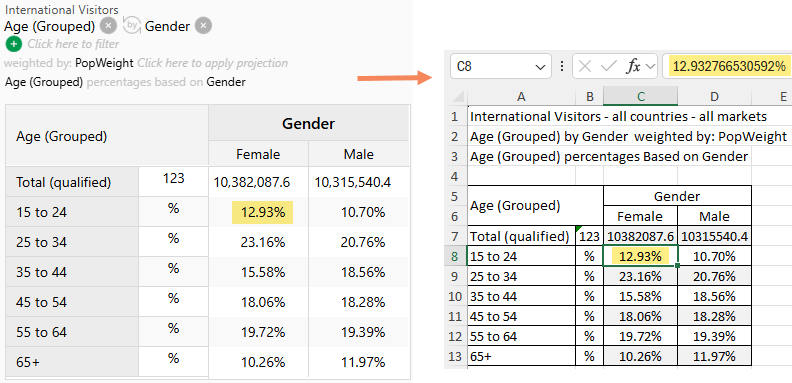Select row 1 header in Excel

(x=456, y=117)
